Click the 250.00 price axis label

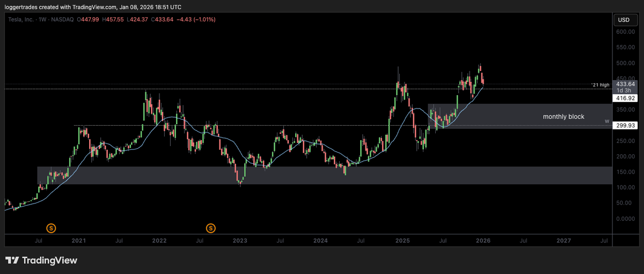(625, 141)
